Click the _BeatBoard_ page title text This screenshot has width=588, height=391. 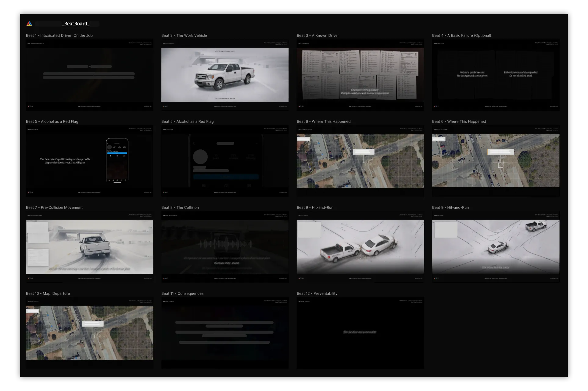[76, 23]
